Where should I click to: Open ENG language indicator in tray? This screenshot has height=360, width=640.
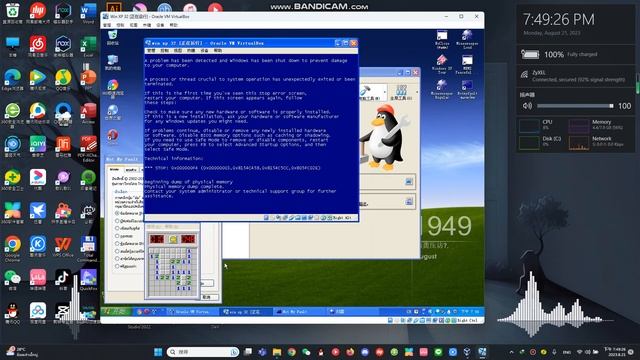(567, 352)
